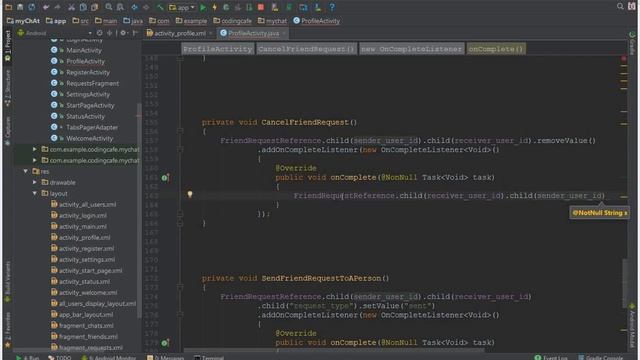Open the app run configuration dropdown
The width and height of the screenshot is (640, 360).
coord(182,7)
